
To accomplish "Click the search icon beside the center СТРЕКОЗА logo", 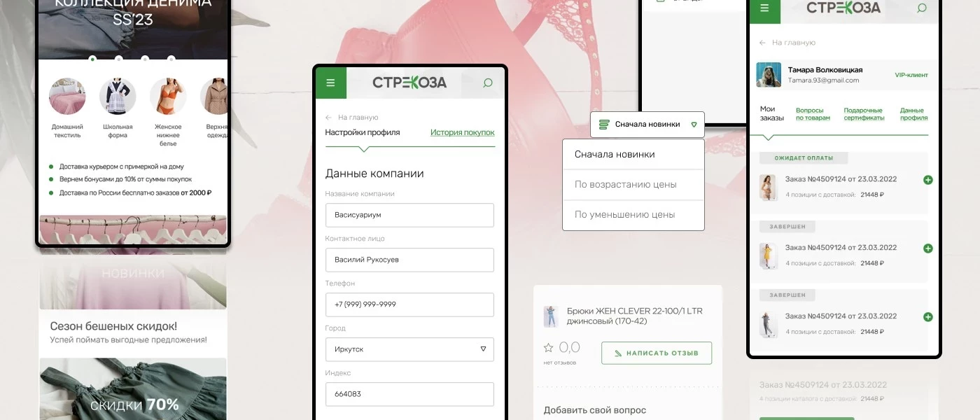I will tap(488, 83).
